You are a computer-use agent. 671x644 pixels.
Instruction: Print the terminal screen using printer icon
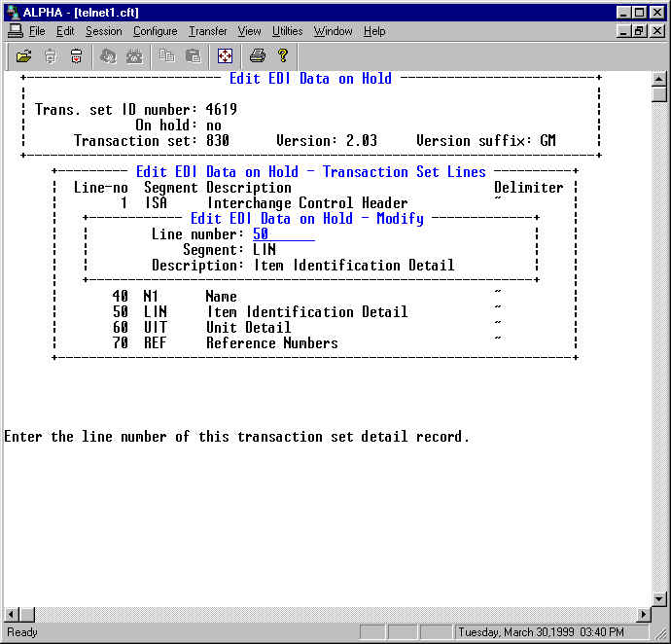[x=257, y=56]
